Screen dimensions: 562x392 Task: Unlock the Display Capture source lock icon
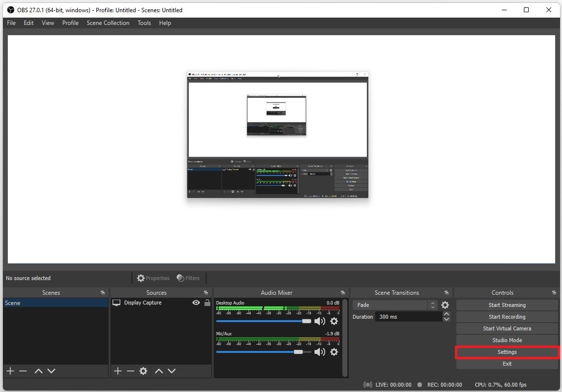pyautogui.click(x=207, y=303)
